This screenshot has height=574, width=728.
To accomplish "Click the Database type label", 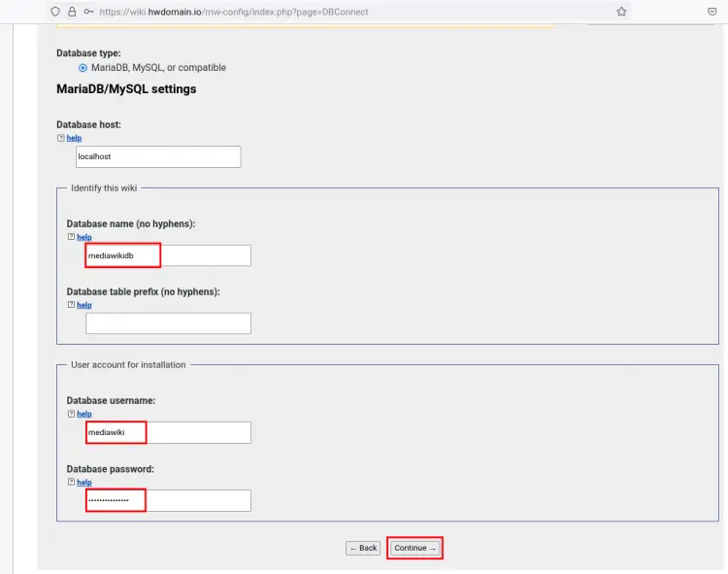I will [x=88, y=53].
